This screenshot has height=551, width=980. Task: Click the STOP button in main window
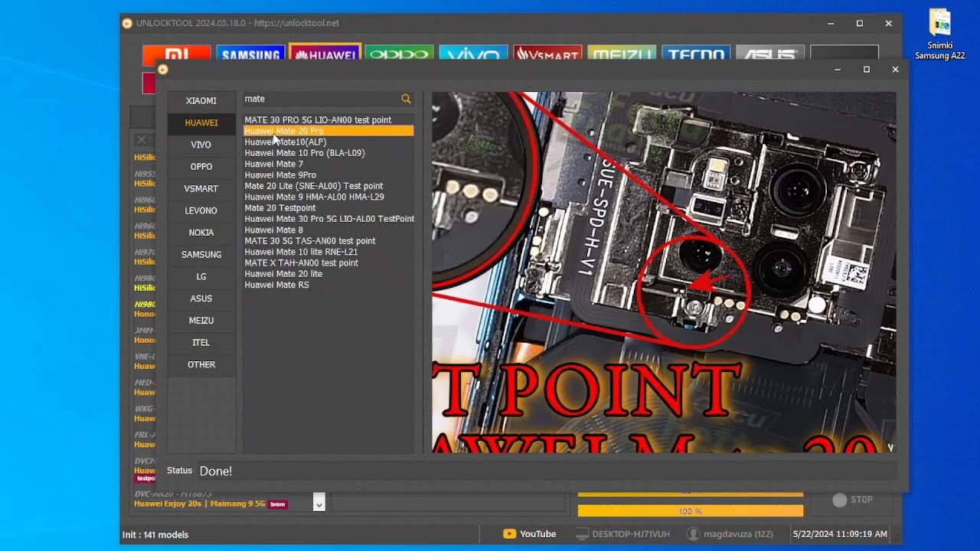click(852, 500)
